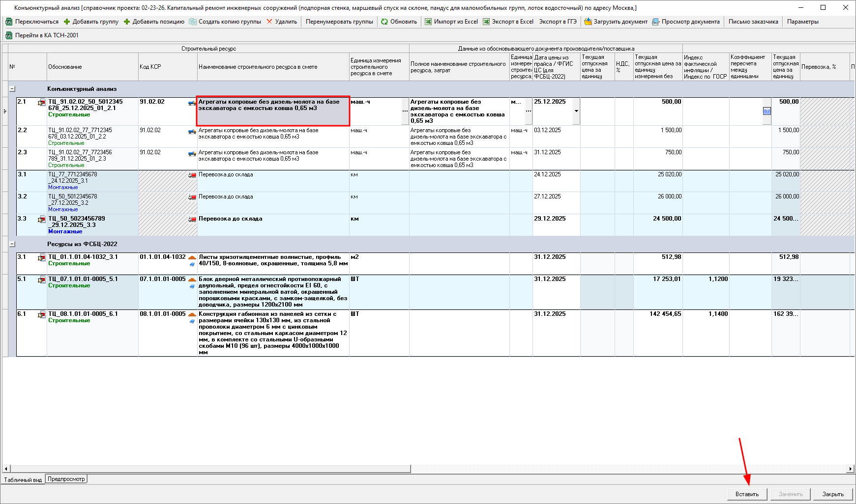The image size is (856, 504).
Task: Click selected-position icon in row 2.1
Action: 42,103
